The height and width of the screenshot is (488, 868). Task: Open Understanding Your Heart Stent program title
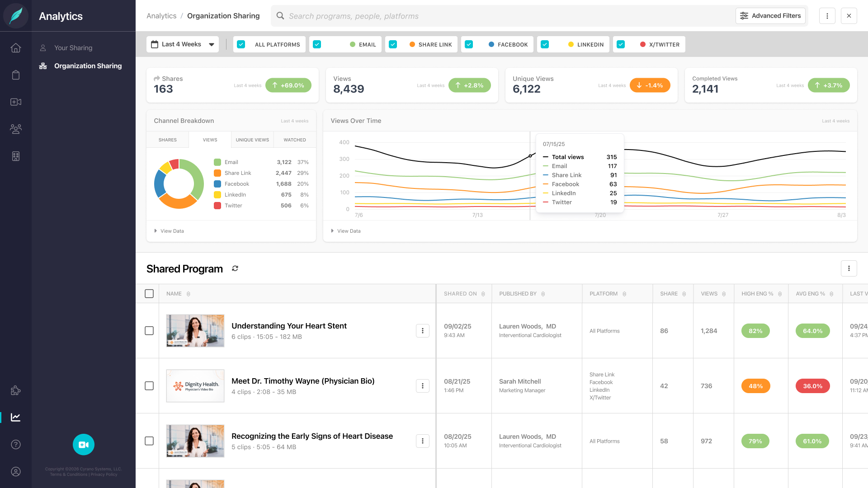click(289, 326)
